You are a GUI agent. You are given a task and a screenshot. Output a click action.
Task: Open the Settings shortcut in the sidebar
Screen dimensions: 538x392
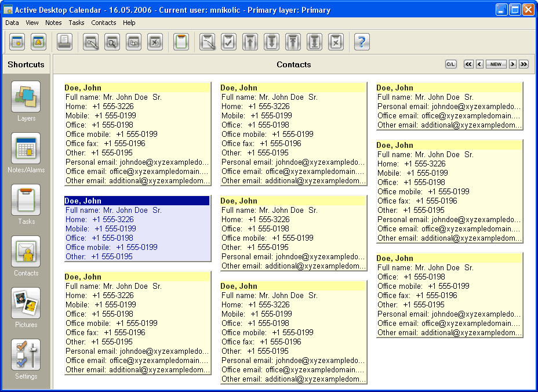click(x=26, y=355)
